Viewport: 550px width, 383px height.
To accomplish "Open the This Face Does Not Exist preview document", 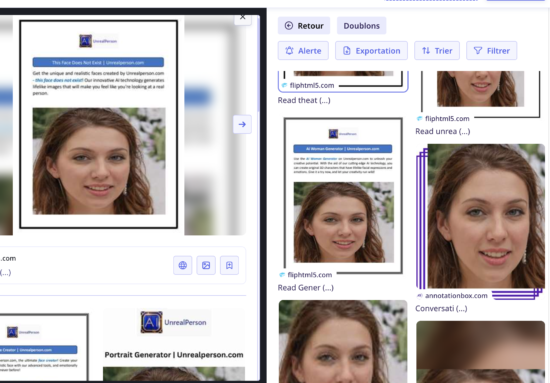I will coord(99,124).
